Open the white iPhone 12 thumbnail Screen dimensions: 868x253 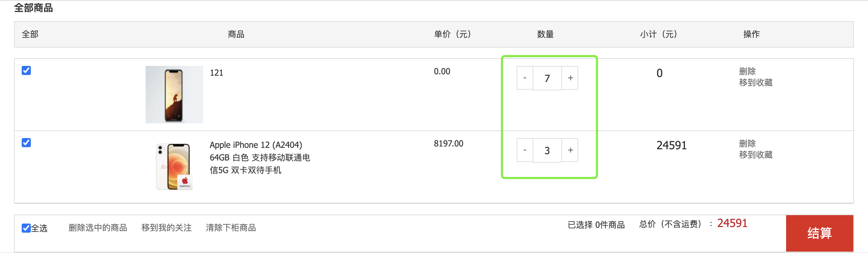pos(174,166)
